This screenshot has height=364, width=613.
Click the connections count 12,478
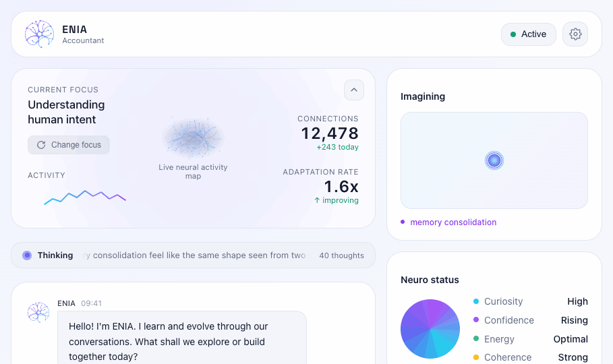(330, 133)
